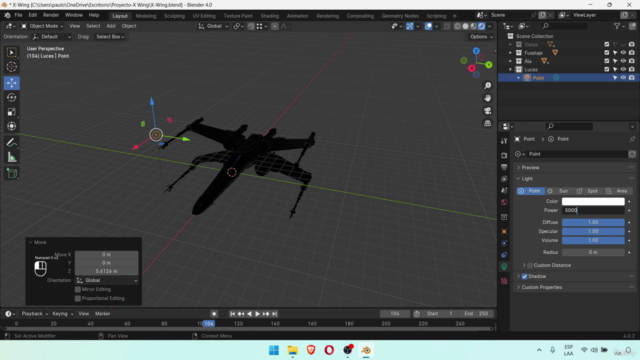Open the Render menu

point(51,15)
